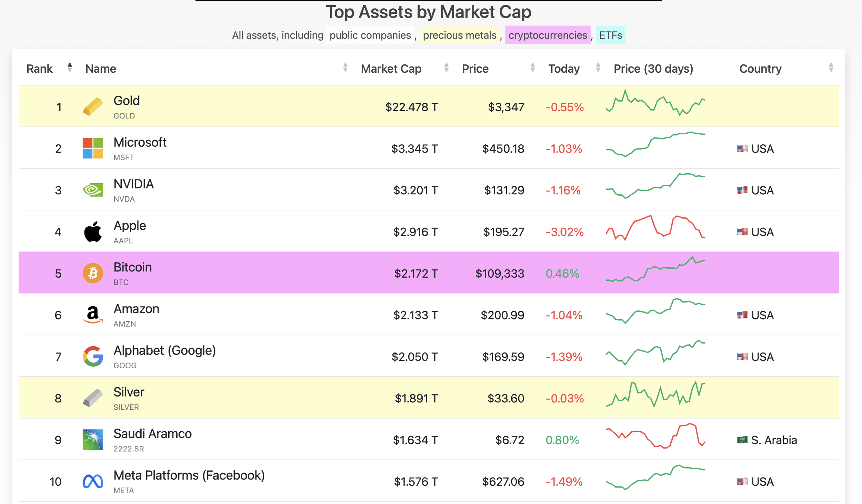The height and width of the screenshot is (504, 862).
Task: Click the USA flag in Microsoft row
Action: (742, 148)
